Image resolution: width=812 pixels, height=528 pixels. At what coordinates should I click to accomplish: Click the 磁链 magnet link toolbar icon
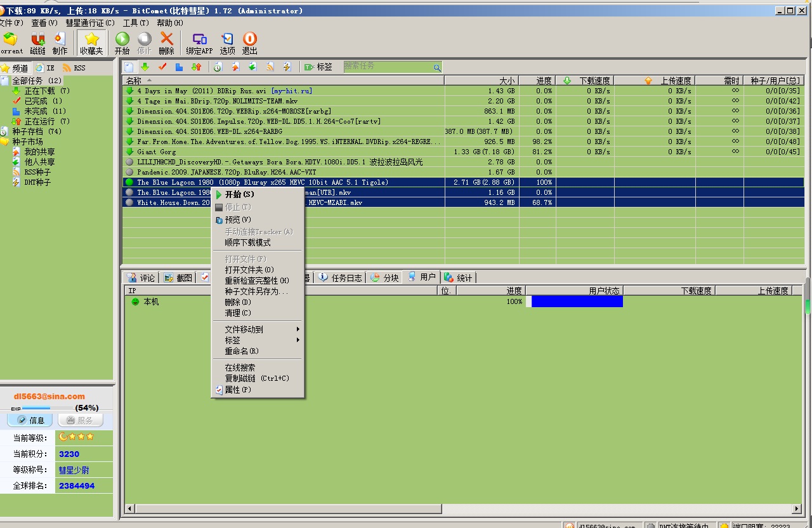[x=38, y=43]
